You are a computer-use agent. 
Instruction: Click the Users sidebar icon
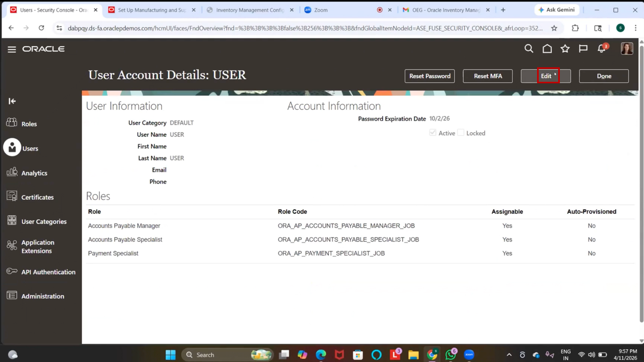(12, 147)
